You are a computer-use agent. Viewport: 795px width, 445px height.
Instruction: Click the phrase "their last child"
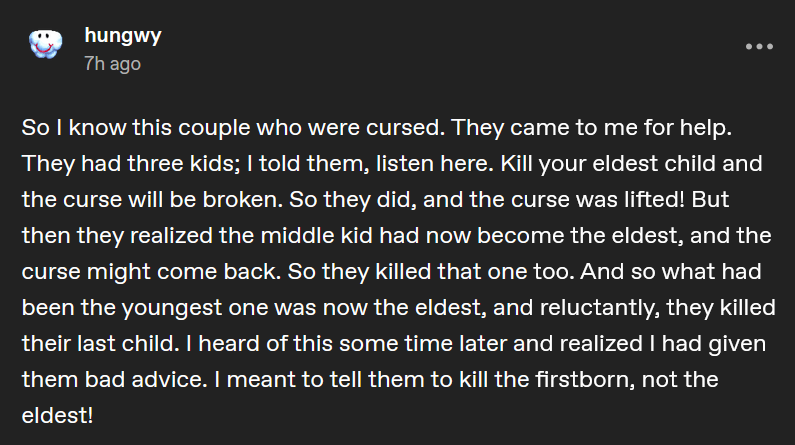point(100,344)
